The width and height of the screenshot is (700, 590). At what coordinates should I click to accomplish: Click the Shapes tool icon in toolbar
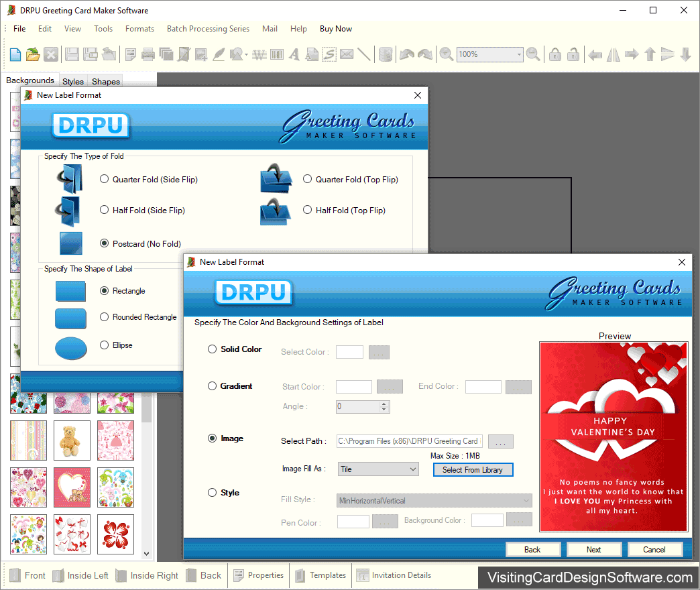237,54
